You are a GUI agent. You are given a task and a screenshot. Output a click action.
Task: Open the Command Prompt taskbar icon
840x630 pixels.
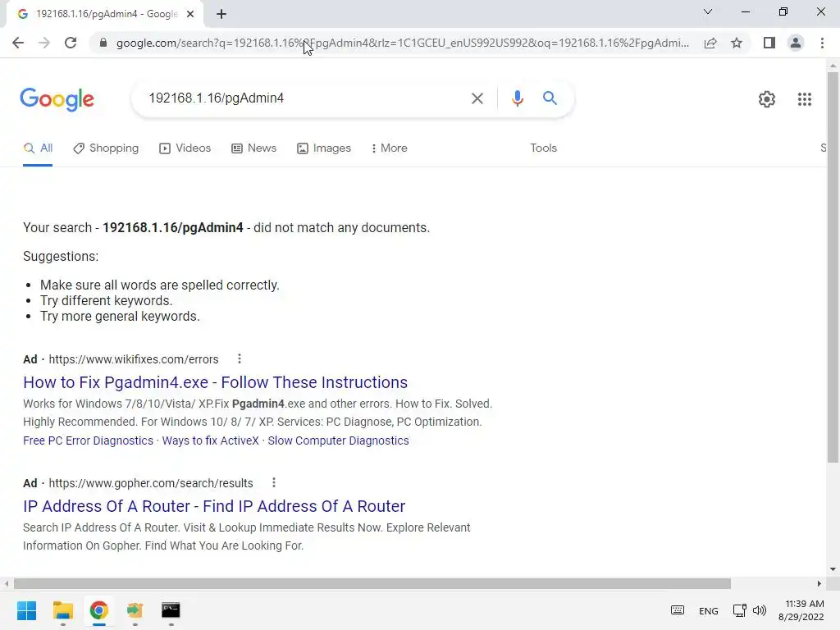pos(171,610)
